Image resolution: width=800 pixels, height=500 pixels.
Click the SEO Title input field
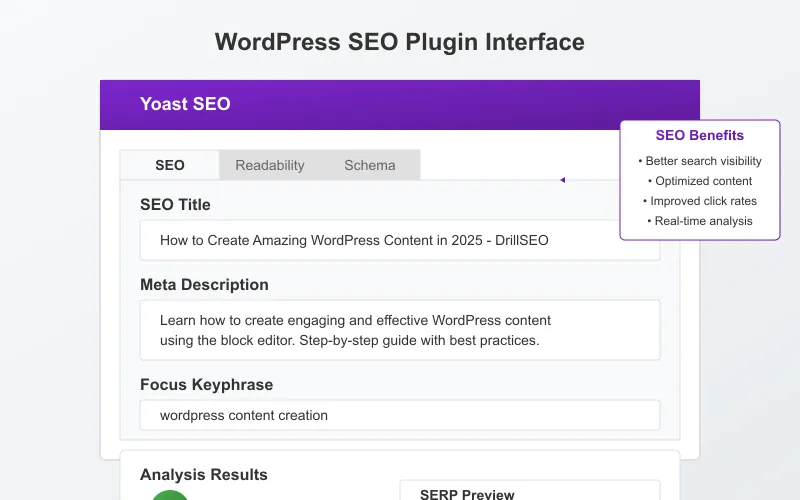[x=399, y=240]
